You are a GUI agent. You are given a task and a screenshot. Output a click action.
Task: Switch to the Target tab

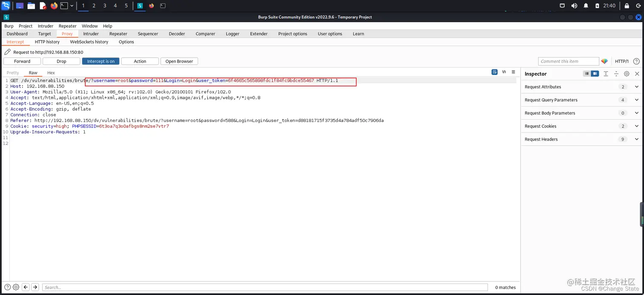pos(44,34)
